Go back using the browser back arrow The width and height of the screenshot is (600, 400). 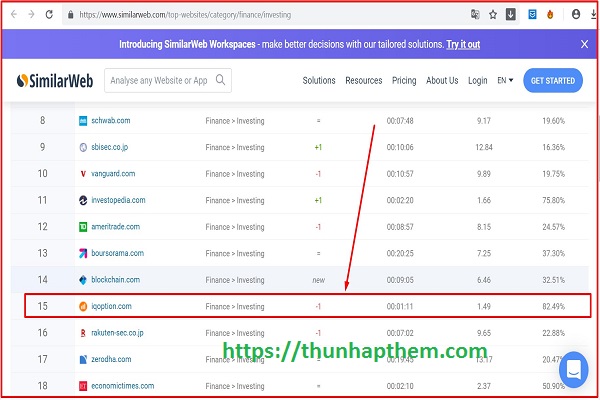[11, 15]
